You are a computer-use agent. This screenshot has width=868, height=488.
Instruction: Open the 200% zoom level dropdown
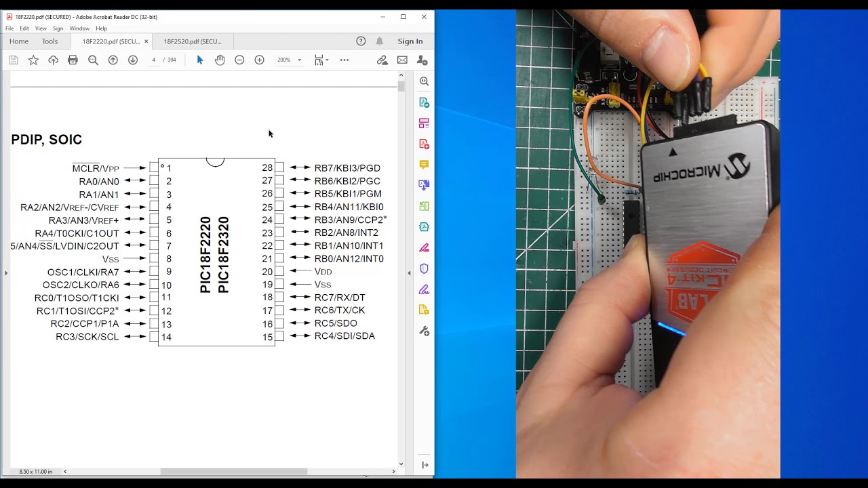(289, 60)
